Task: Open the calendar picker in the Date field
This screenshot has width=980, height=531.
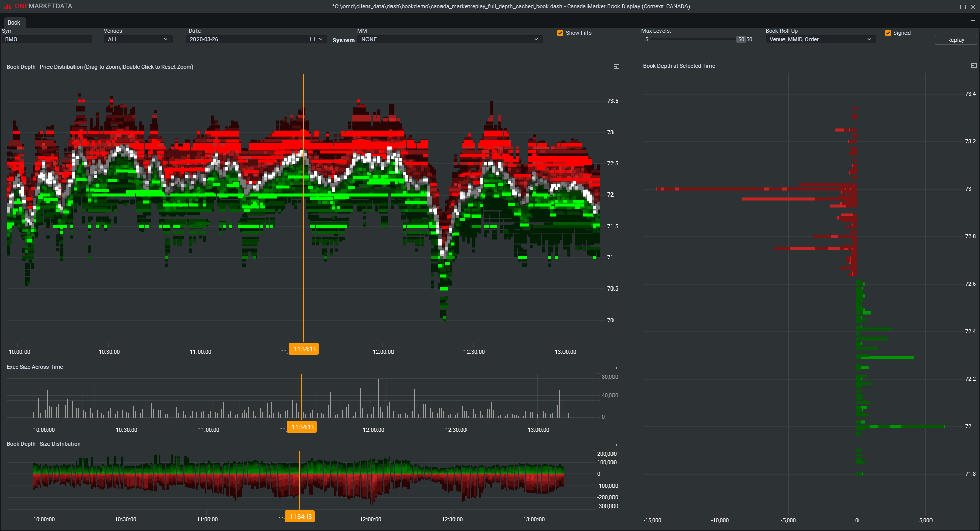Action: pyautogui.click(x=312, y=39)
